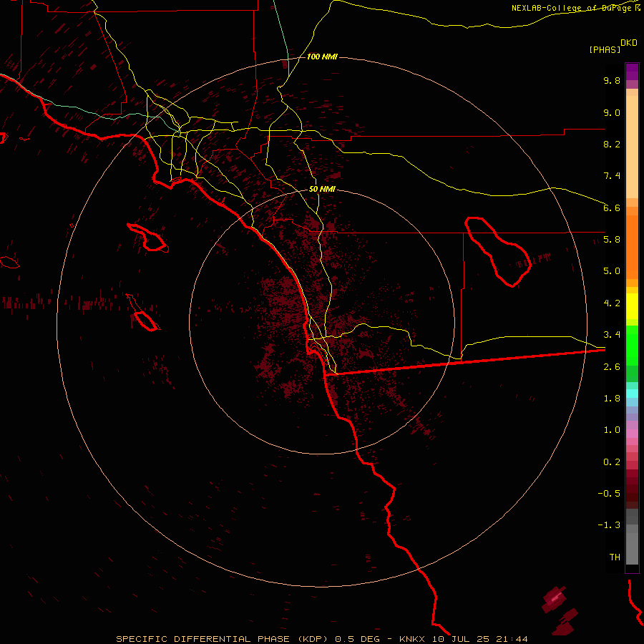The height and width of the screenshot is (644, 644).
Task: Select the 6.6 scale value label
Action: pyautogui.click(x=612, y=208)
